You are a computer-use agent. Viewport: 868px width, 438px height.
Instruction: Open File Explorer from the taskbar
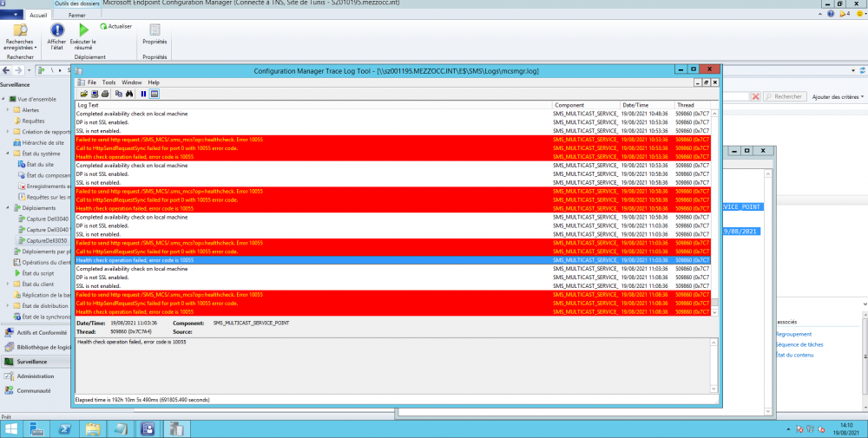pos(93,429)
